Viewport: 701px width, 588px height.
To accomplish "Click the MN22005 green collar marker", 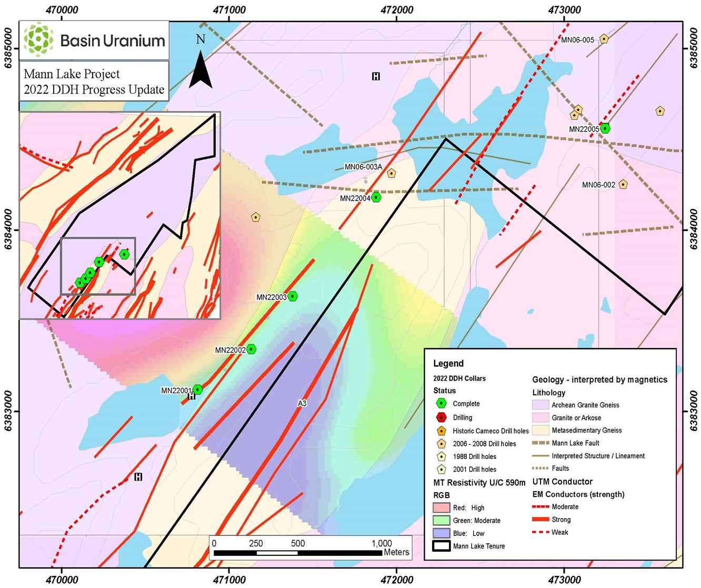I will pyautogui.click(x=605, y=128).
